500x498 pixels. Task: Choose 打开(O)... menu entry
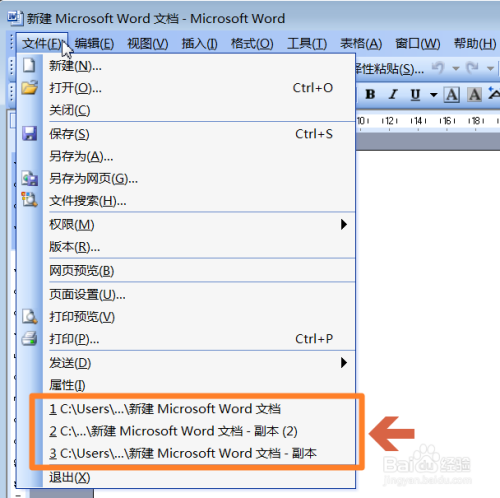(186, 88)
